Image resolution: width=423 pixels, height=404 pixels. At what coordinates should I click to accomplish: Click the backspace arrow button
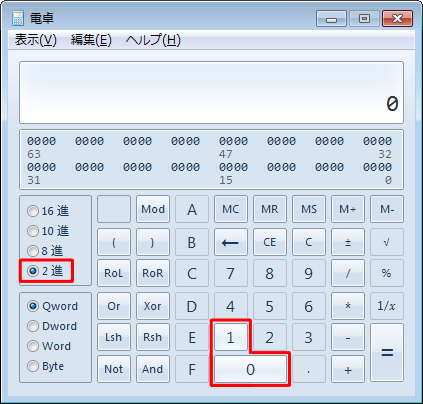click(x=231, y=242)
